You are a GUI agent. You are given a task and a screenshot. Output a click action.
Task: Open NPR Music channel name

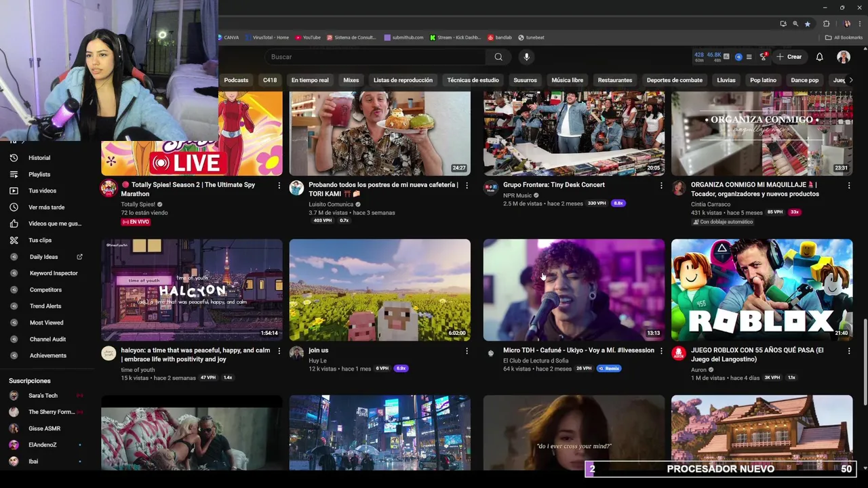(517, 195)
